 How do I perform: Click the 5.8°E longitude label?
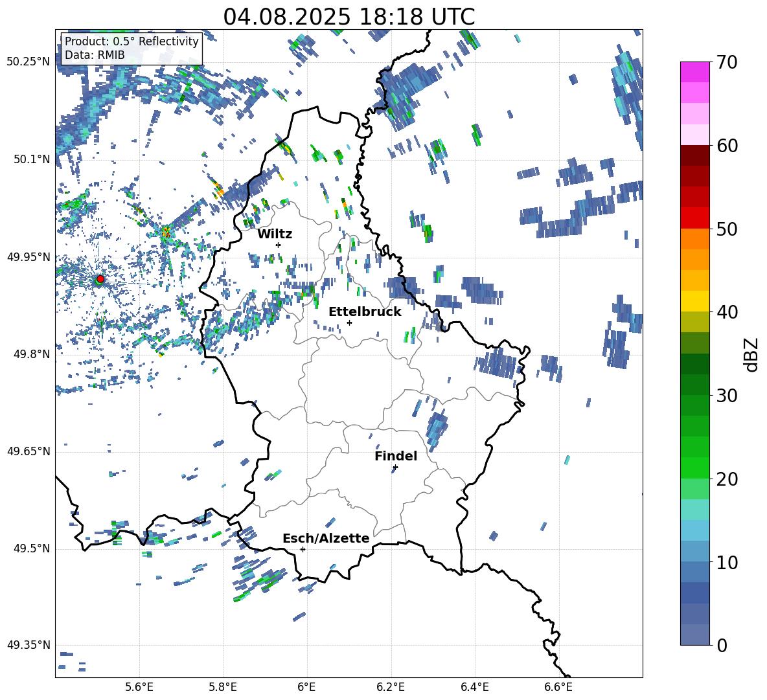(x=223, y=687)
